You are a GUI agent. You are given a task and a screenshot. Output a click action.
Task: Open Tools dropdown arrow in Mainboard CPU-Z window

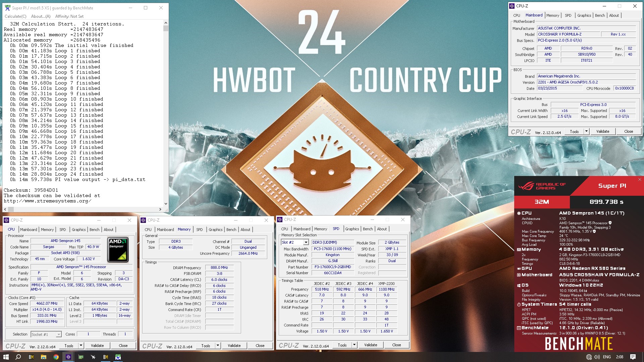[587, 131]
